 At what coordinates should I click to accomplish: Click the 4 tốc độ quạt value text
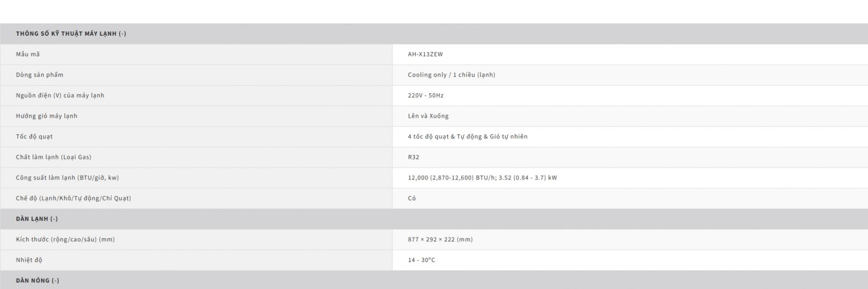[468, 137]
